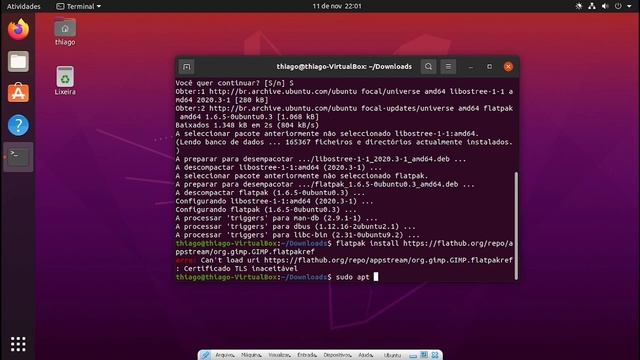
Task: Open Entrada menu in VirtualBox bar
Action: point(307,355)
